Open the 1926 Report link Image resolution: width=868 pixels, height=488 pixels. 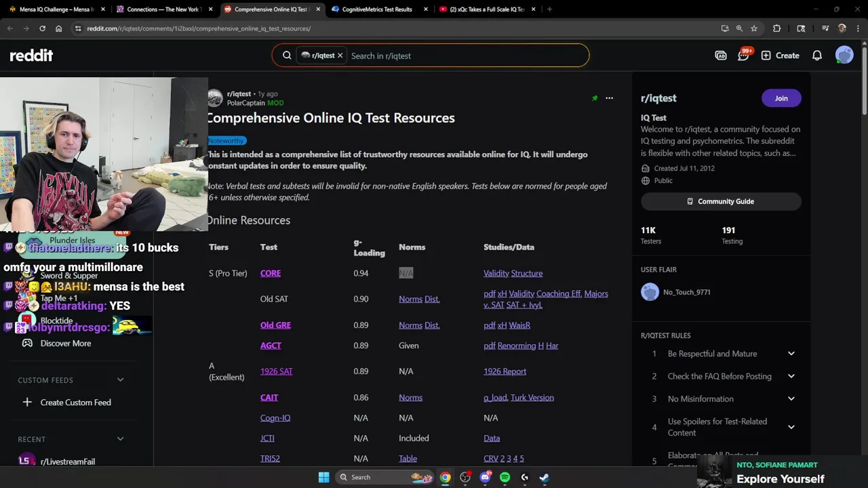pos(505,371)
